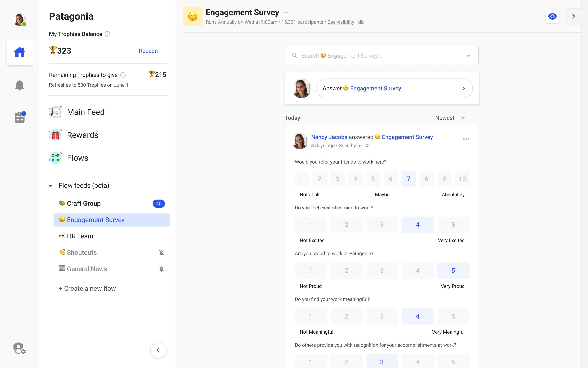Select 5 for proud to work at Patagonia
The image size is (588, 368).
(453, 270)
